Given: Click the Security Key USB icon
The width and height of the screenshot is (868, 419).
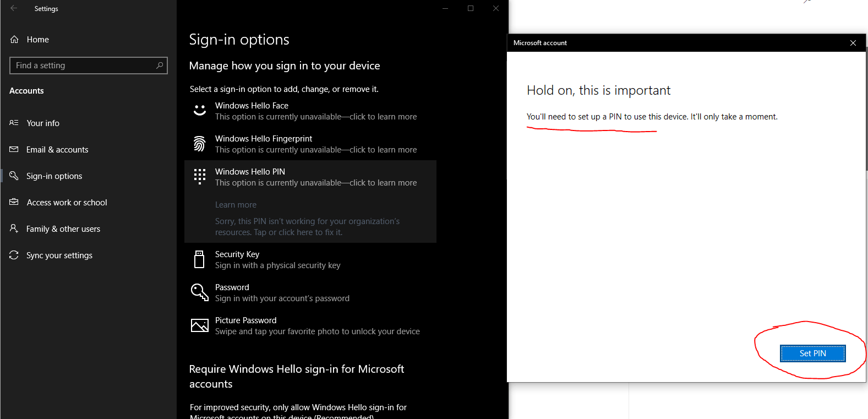Looking at the screenshot, I should 200,259.
